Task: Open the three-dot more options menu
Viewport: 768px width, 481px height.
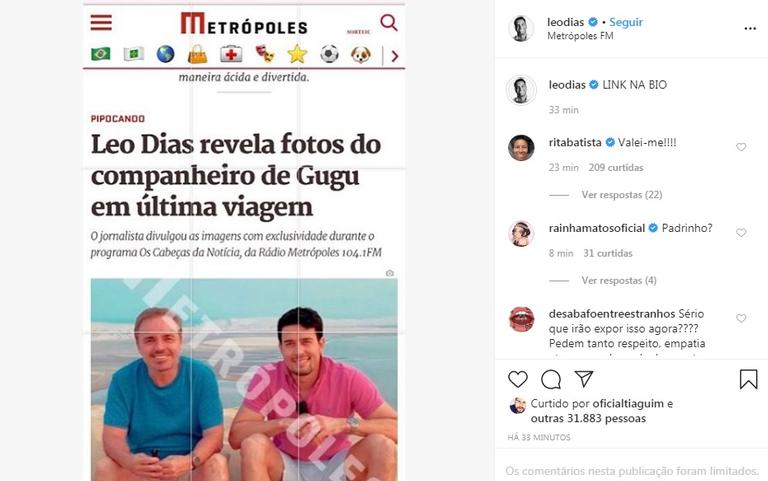Action: tap(750, 29)
